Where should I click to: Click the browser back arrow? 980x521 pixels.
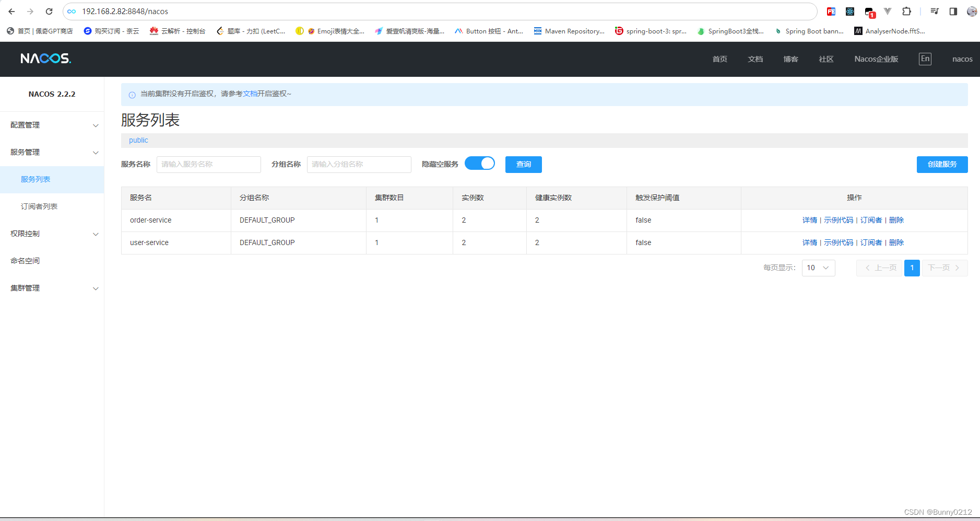11,11
